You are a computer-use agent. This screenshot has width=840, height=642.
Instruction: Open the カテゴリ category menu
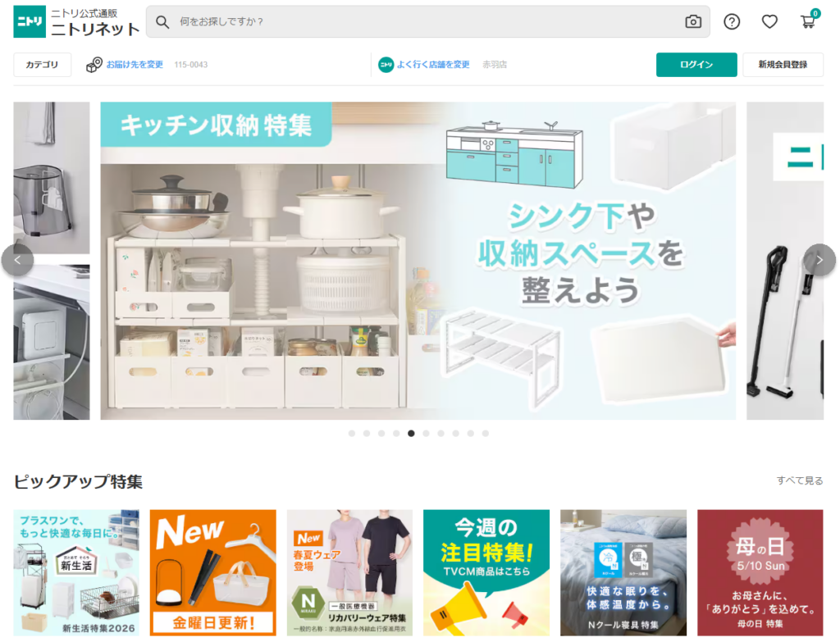pos(43,64)
